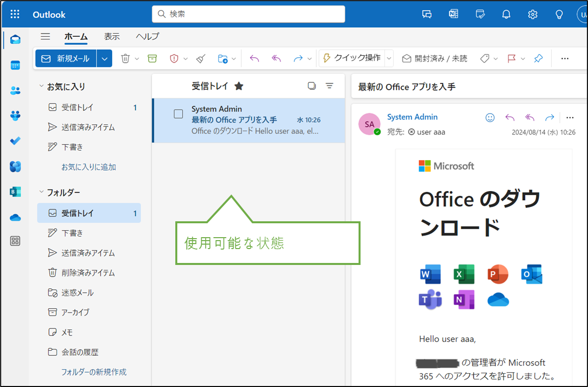Archive the message using toolbar icon
This screenshot has width=588, height=387.
[x=152, y=59]
